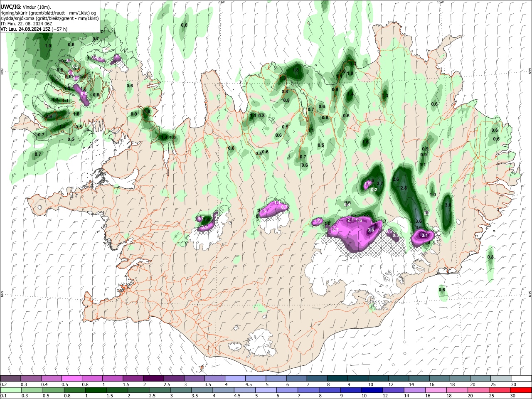The image size is (532, 399).
Task: Click the 2.1 value on the glacier
Action: [x=350, y=220]
